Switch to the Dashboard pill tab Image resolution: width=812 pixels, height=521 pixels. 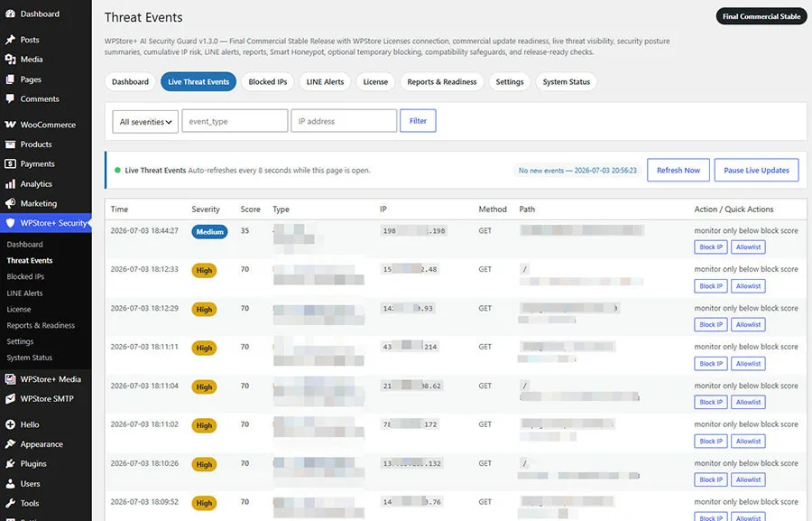130,82
